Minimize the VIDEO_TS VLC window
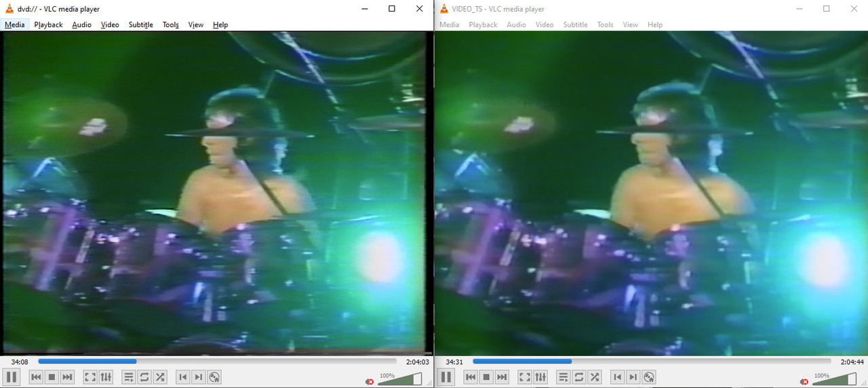This screenshot has width=868, height=388. point(799,9)
